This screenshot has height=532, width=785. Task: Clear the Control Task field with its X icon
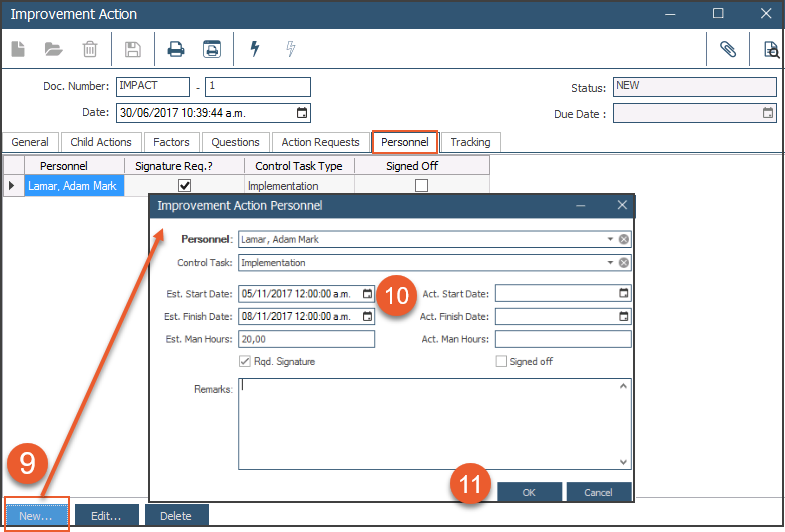pos(624,263)
